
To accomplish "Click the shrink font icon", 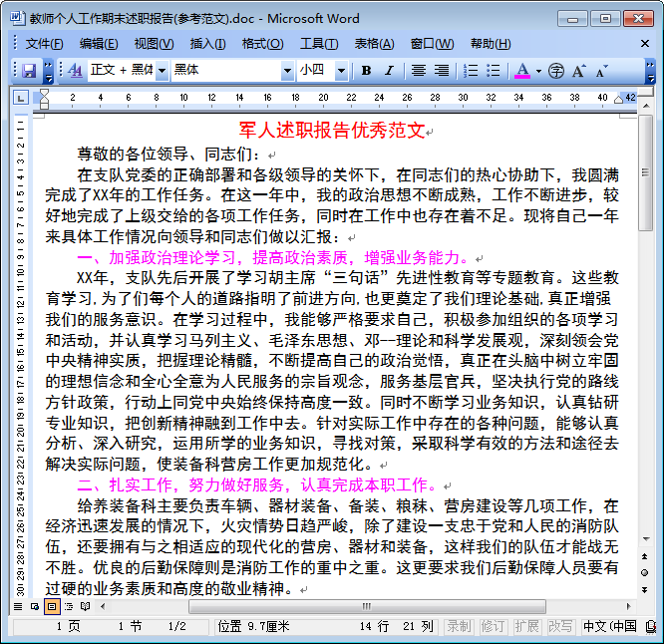I will click(602, 71).
